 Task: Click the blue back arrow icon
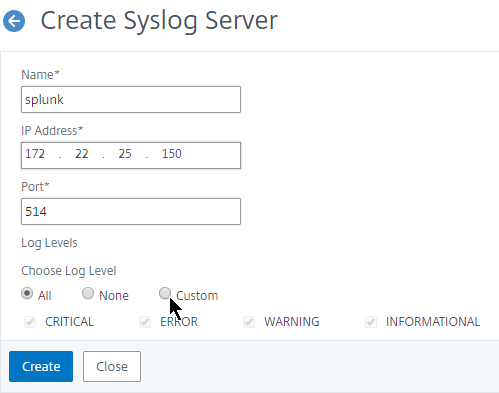tap(14, 21)
